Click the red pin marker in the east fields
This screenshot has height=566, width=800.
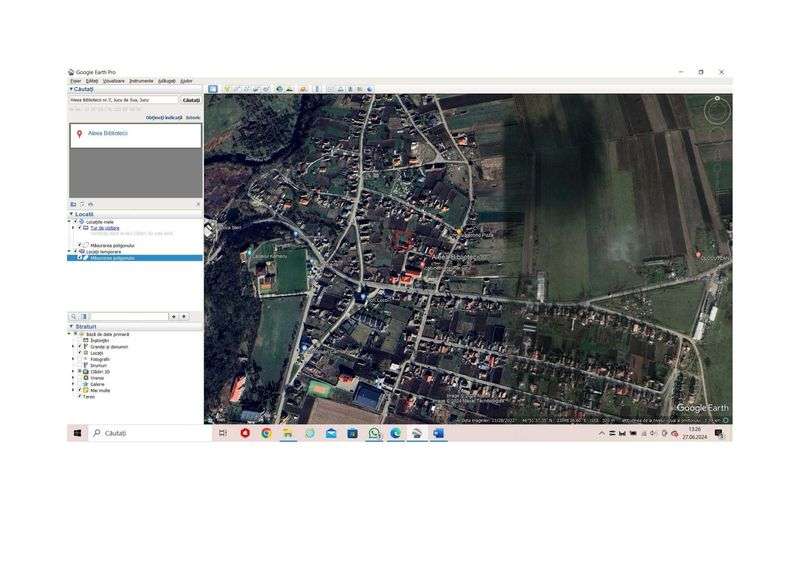coord(698,254)
